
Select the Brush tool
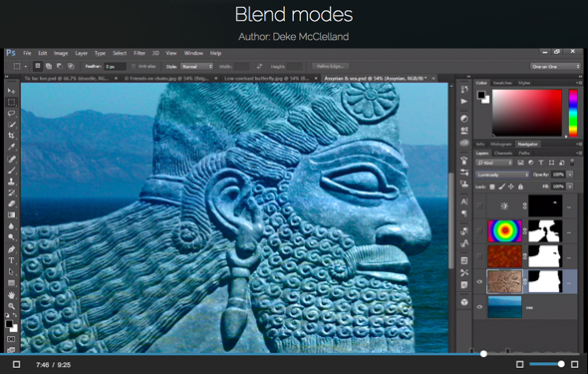click(x=11, y=171)
